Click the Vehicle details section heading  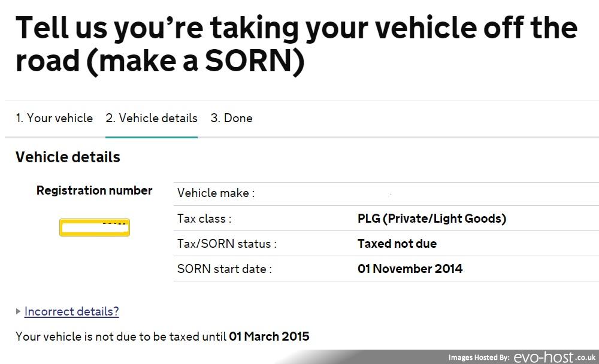[x=68, y=157]
